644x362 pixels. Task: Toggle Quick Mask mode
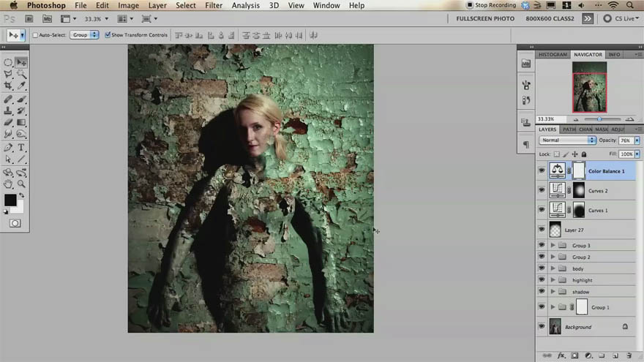click(15, 223)
